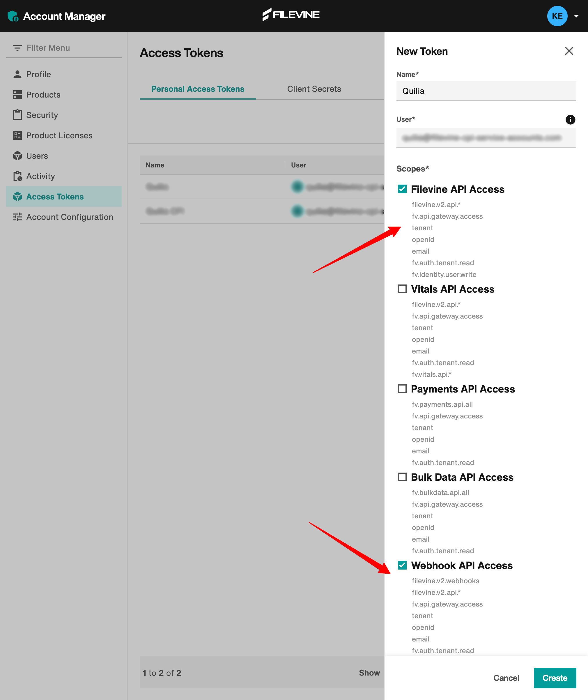Click the Product Licenses list icon
This screenshot has width=588, height=700.
[x=17, y=135]
